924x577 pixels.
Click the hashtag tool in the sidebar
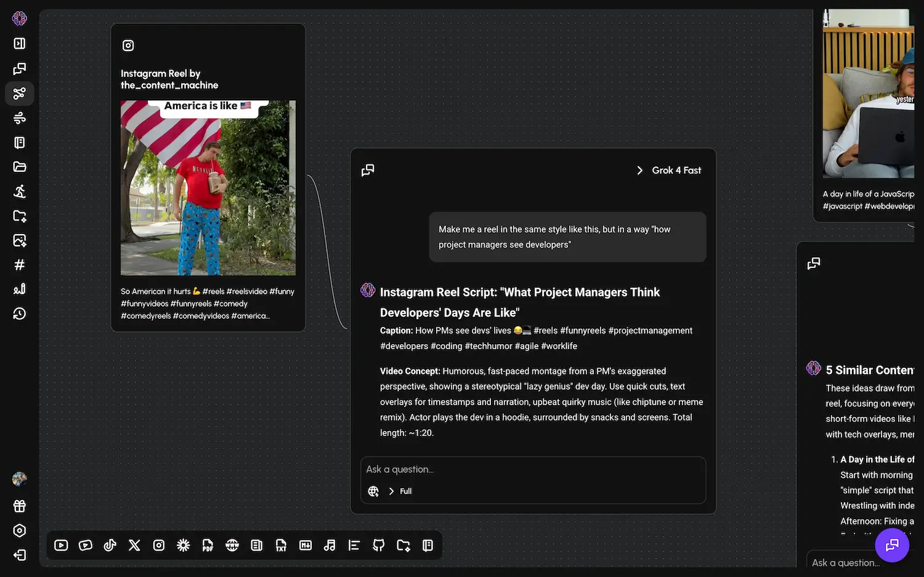click(x=19, y=265)
